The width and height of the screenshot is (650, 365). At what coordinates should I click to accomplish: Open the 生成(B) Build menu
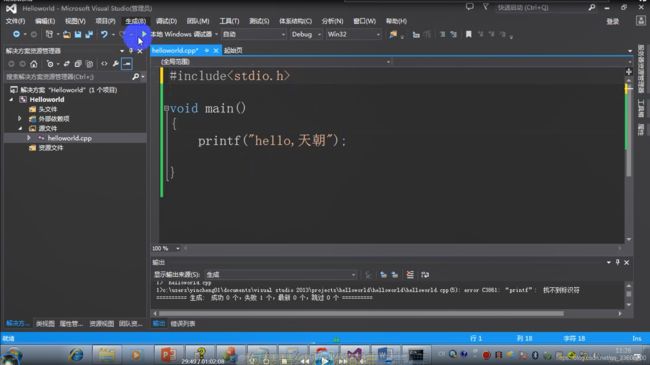(x=136, y=21)
